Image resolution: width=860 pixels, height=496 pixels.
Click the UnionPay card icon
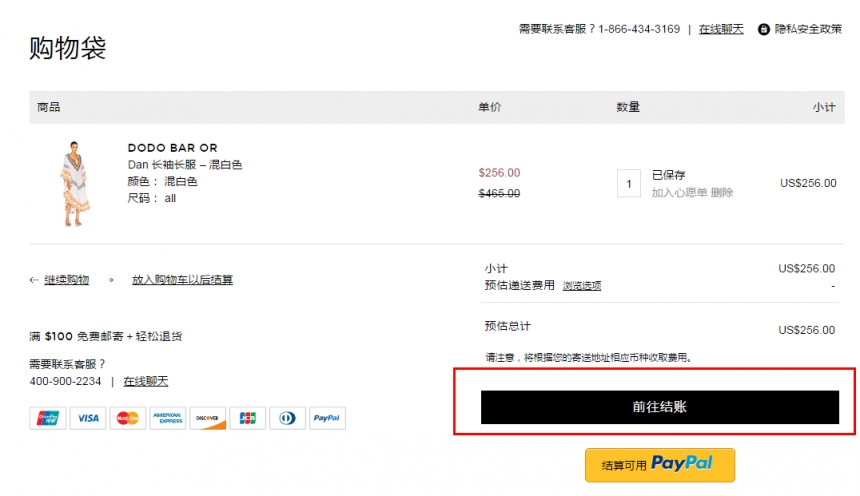pos(48,418)
